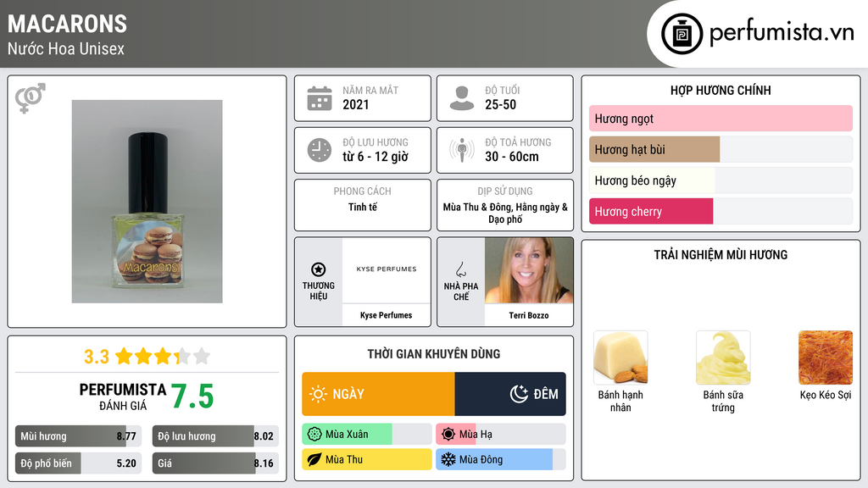Click the calendar icon beside Năm ra mắt
The width and height of the screenshot is (868, 488).
pos(320,98)
